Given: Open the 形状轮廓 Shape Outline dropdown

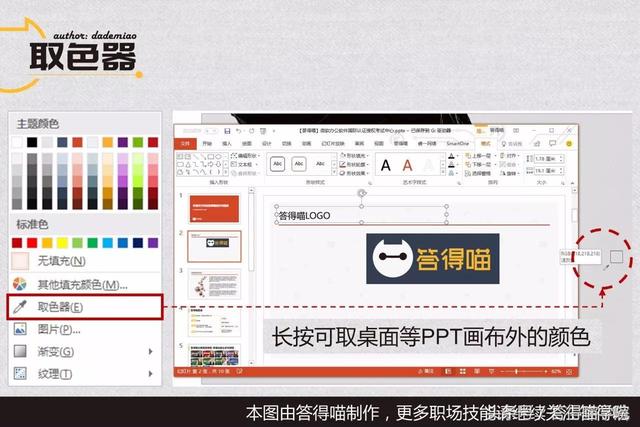Looking at the screenshot, I should coord(354,165).
